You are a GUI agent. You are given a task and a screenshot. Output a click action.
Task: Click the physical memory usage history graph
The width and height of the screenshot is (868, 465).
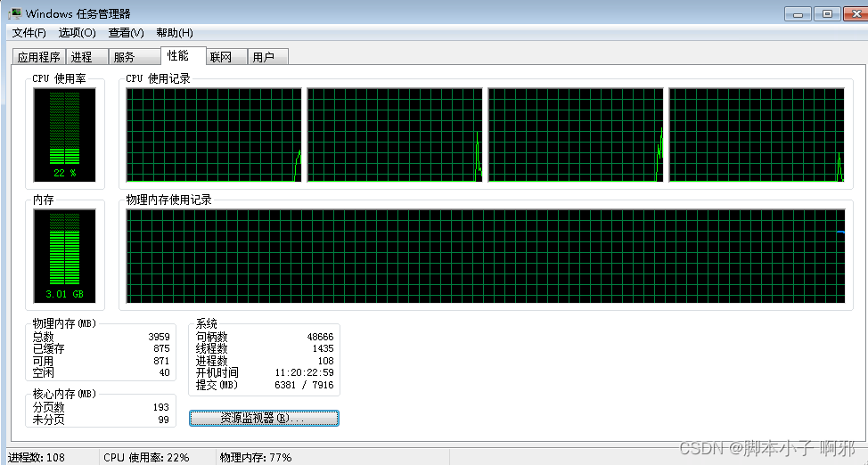(x=486, y=256)
